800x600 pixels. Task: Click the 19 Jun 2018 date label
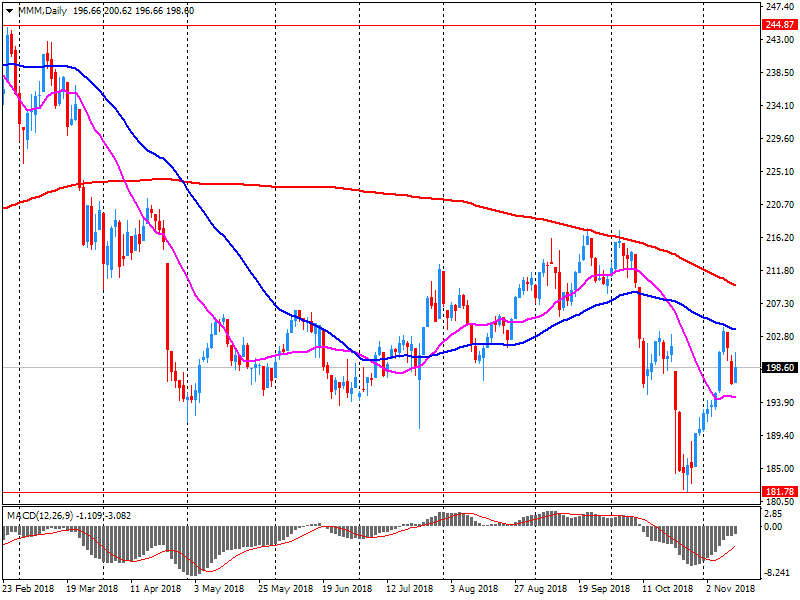347,589
